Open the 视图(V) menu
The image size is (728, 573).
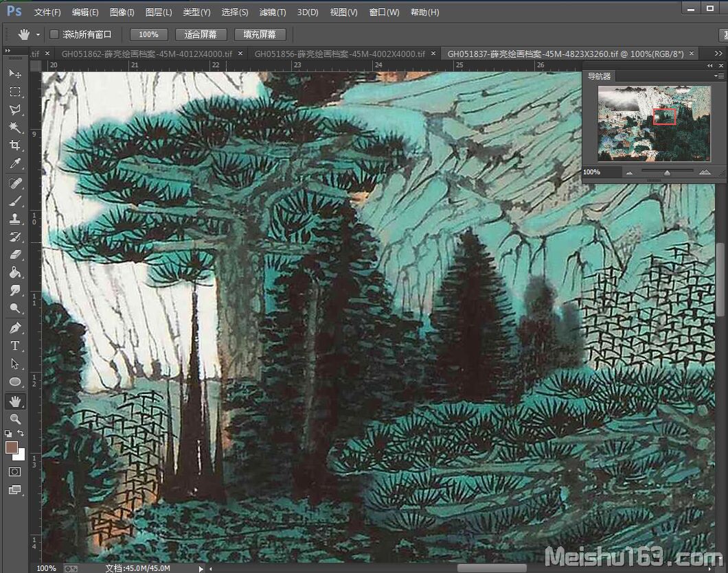click(x=343, y=12)
